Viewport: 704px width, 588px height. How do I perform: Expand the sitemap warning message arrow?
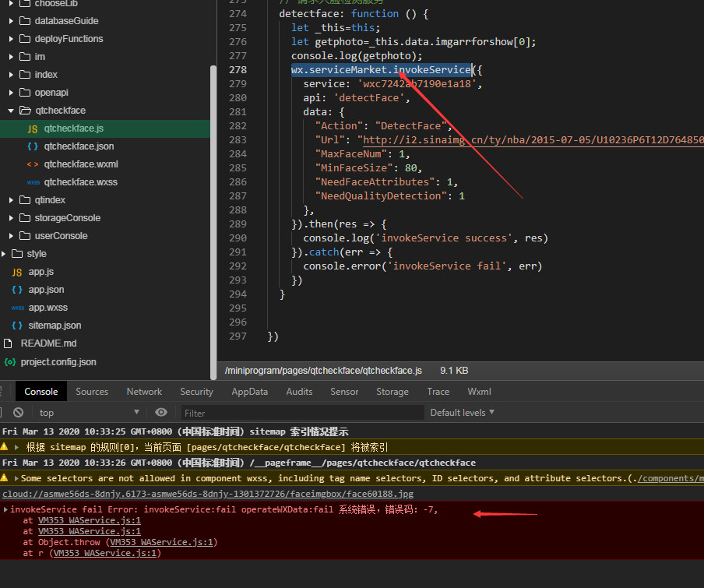click(x=16, y=447)
